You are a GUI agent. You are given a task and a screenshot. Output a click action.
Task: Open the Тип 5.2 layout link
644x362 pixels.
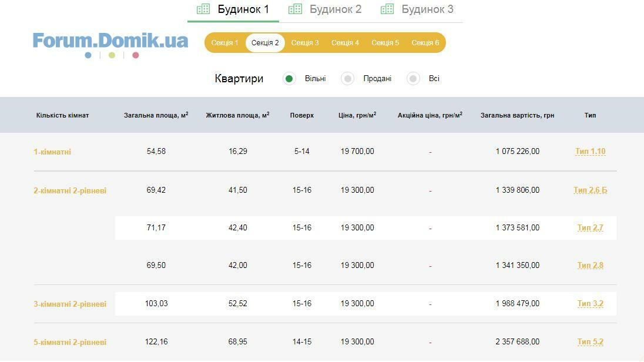tap(590, 342)
